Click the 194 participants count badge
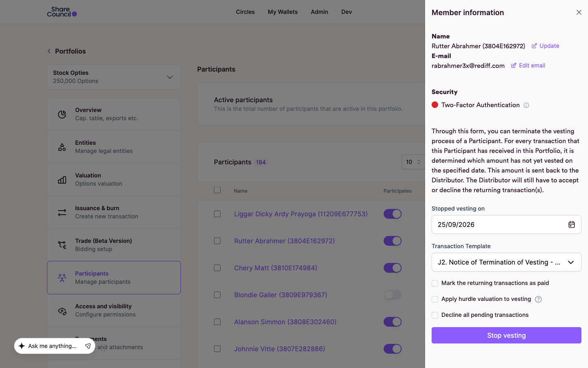Screen dimensions: 588x368 [x=261, y=162]
